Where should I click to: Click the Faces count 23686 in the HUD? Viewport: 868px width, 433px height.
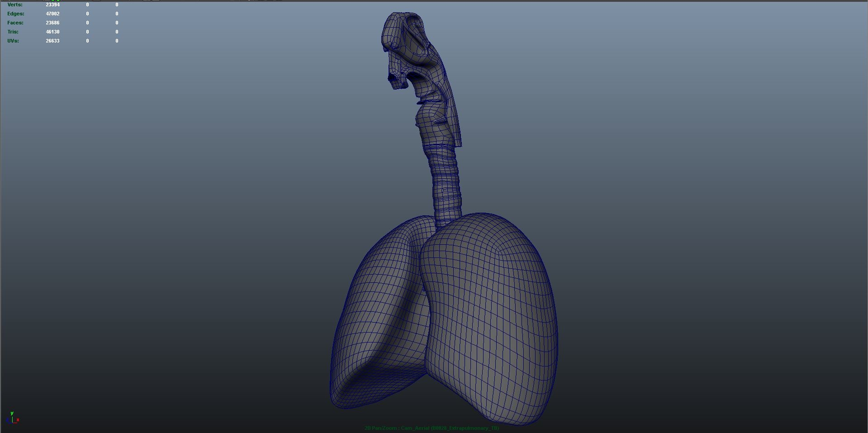(53, 23)
